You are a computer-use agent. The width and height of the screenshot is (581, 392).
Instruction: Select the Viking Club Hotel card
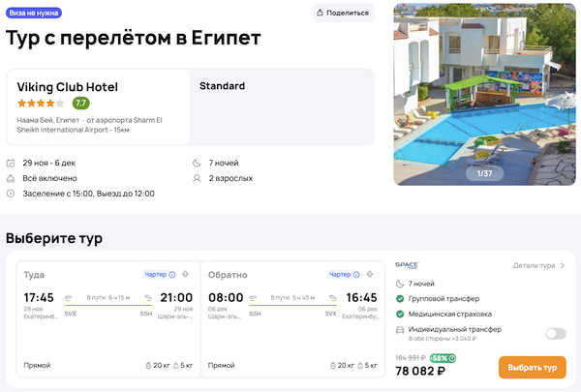[x=98, y=106]
